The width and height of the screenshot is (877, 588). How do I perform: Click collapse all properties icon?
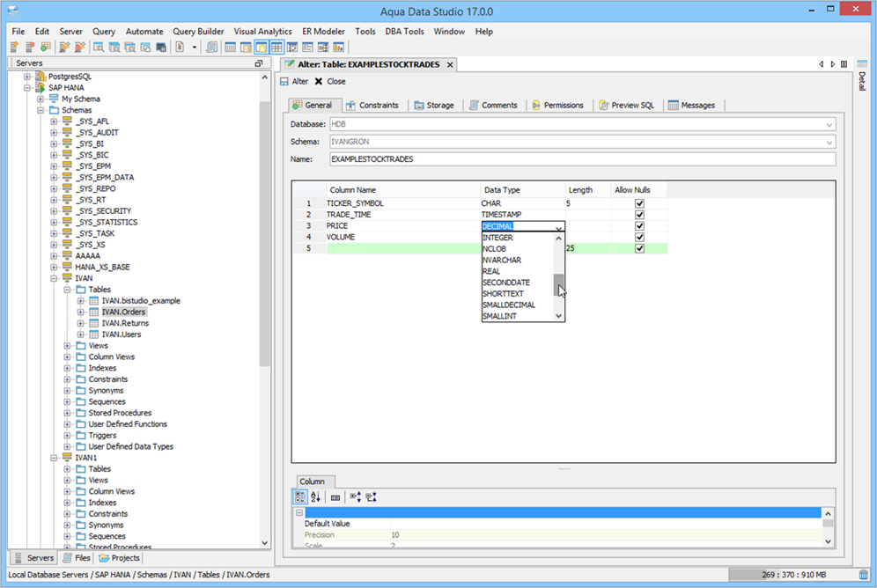tap(371, 496)
